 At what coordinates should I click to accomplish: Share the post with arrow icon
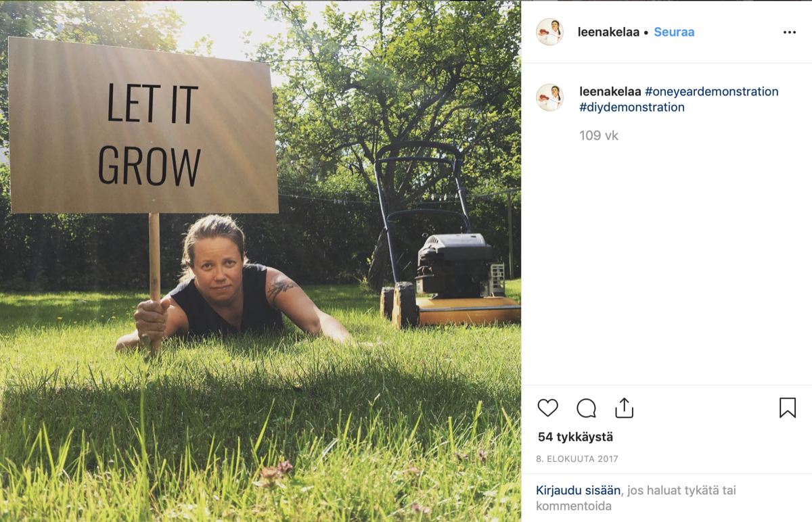click(x=624, y=408)
